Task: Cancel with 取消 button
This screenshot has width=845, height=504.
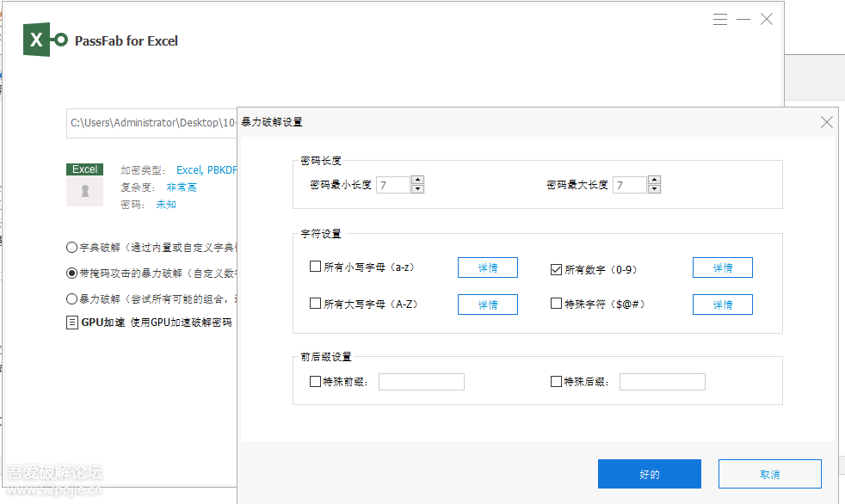Action: [x=769, y=474]
